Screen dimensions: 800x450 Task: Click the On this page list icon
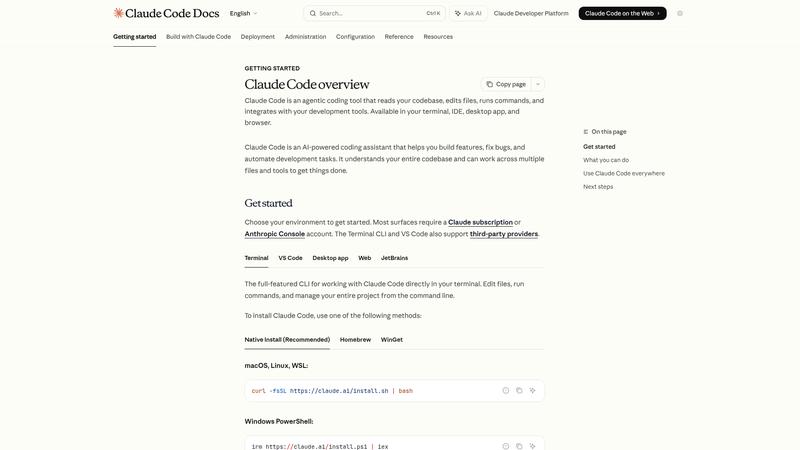pos(586,132)
